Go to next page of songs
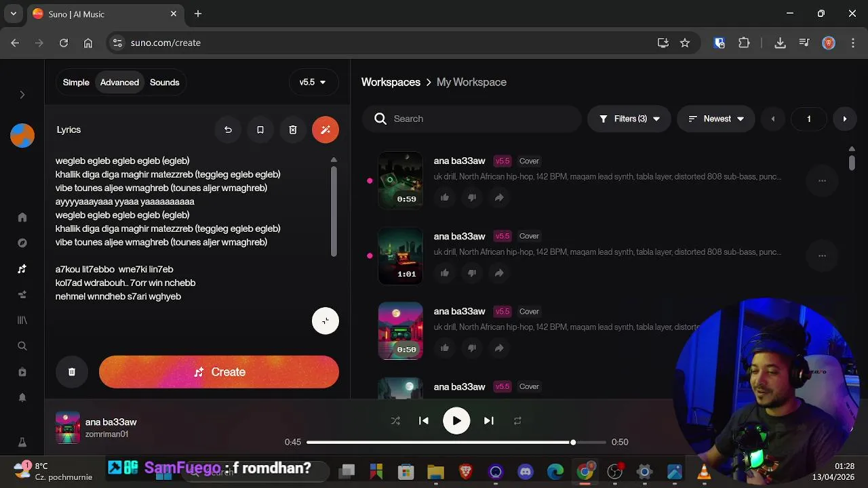This screenshot has height=488, width=868. 845,119
